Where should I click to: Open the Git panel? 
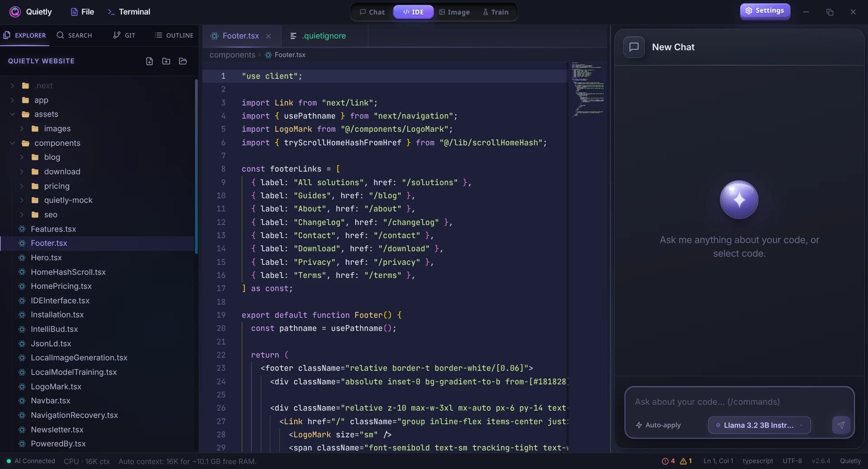click(x=124, y=35)
